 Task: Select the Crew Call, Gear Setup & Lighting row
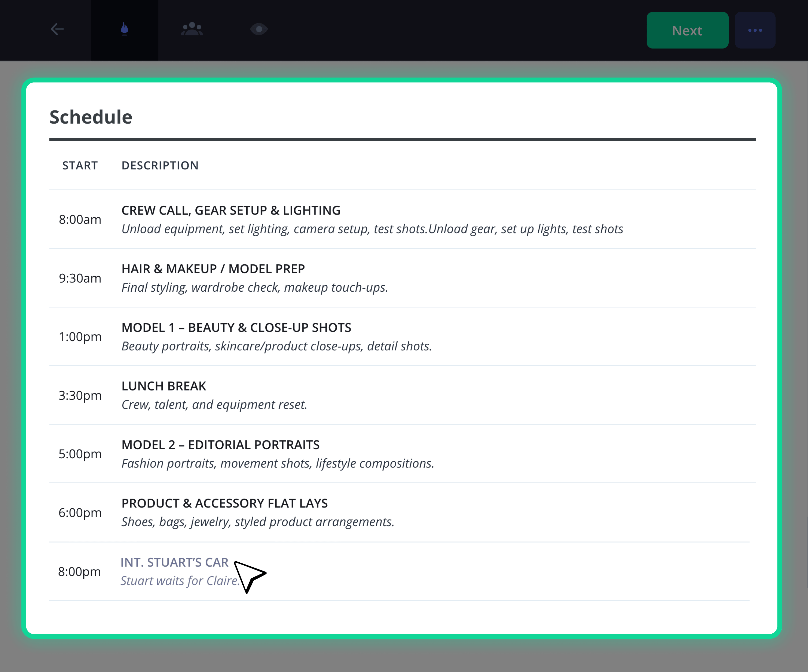tap(402, 219)
